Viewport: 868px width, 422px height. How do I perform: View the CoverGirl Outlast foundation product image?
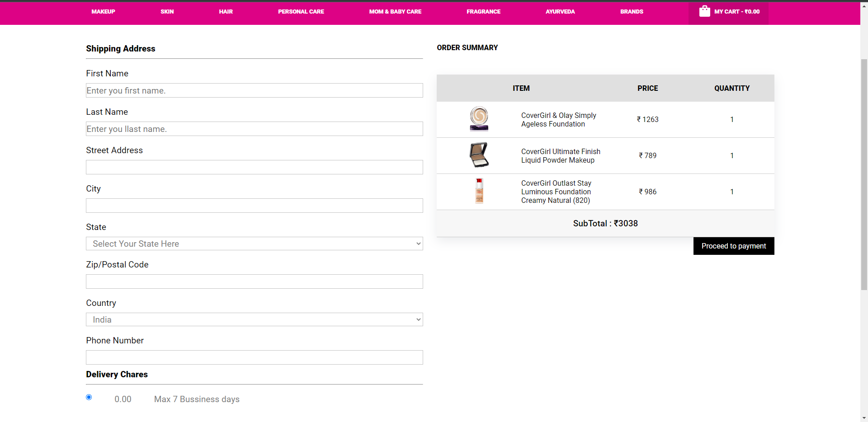[x=479, y=191]
